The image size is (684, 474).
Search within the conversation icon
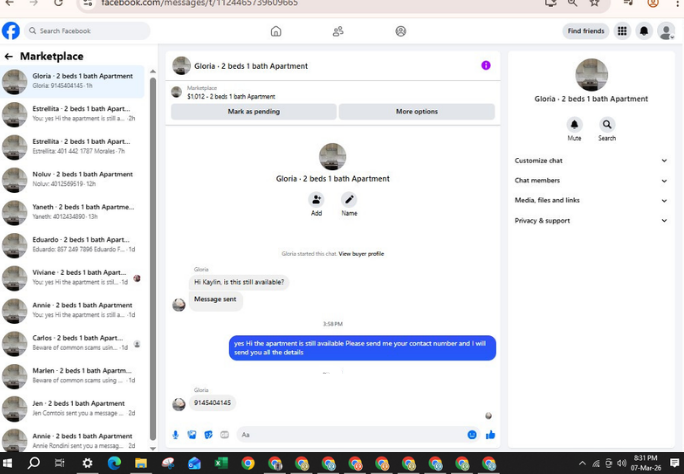pos(607,125)
